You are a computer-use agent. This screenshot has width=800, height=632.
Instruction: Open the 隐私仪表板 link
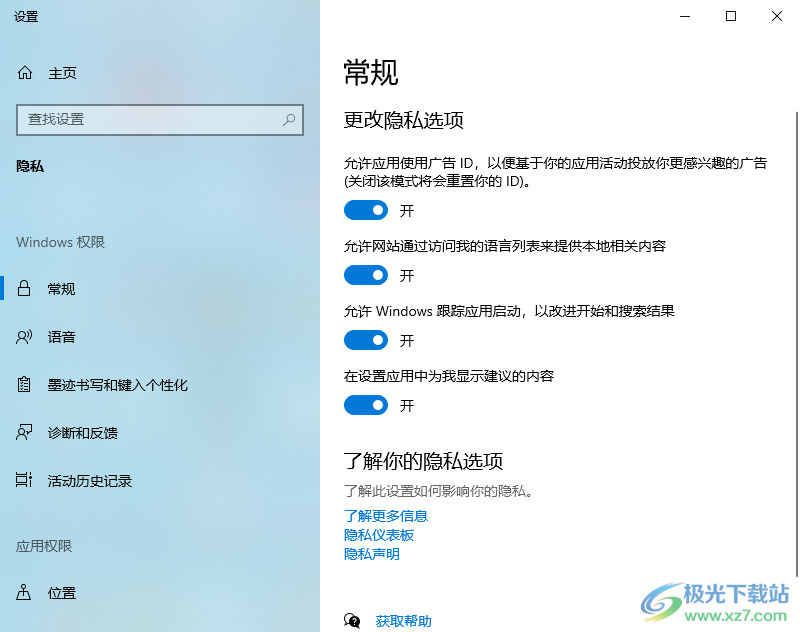coord(379,535)
